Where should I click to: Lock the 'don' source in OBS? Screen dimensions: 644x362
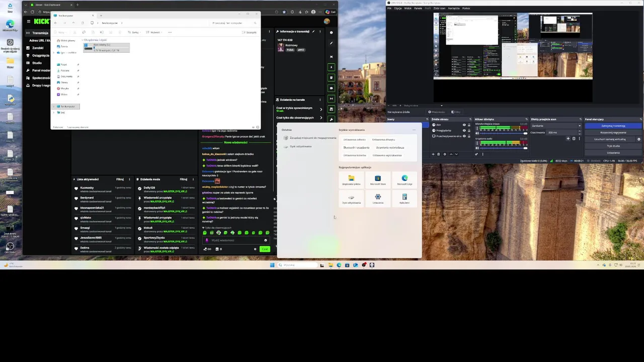469,125
